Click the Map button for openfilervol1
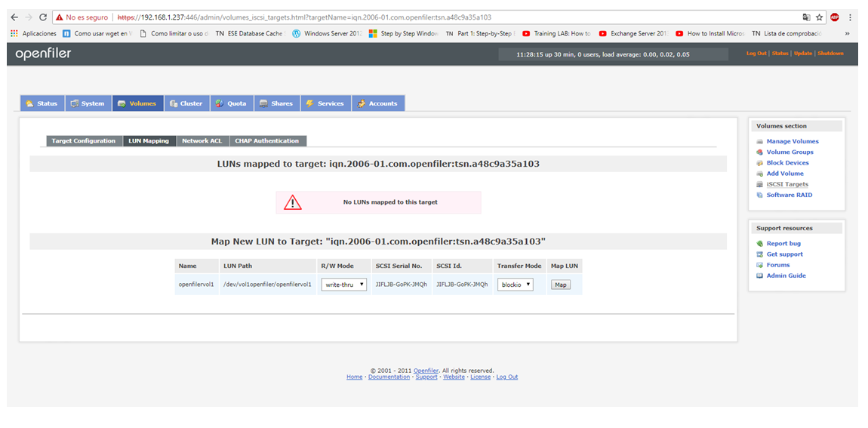Image resolution: width=868 pixels, height=428 pixels. point(560,285)
